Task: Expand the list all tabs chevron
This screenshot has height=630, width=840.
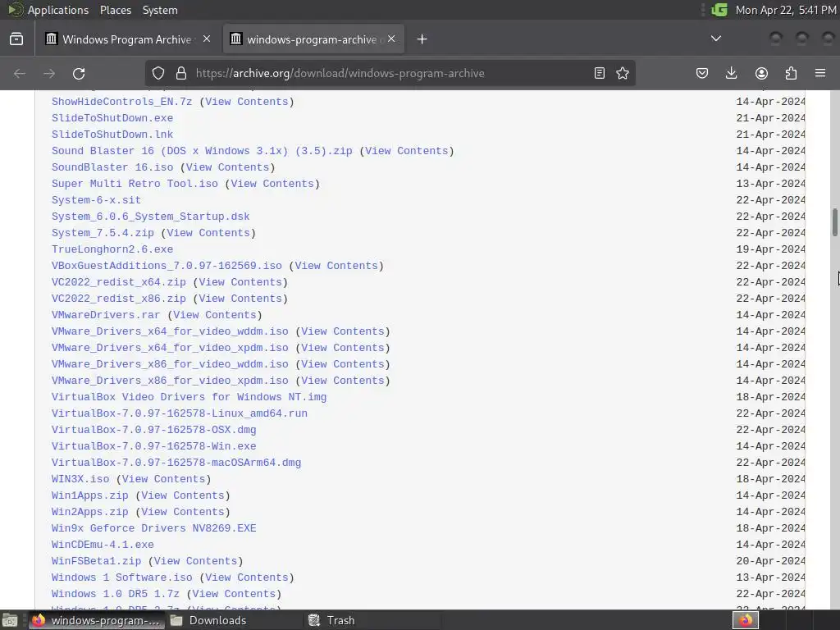Action: (715, 39)
